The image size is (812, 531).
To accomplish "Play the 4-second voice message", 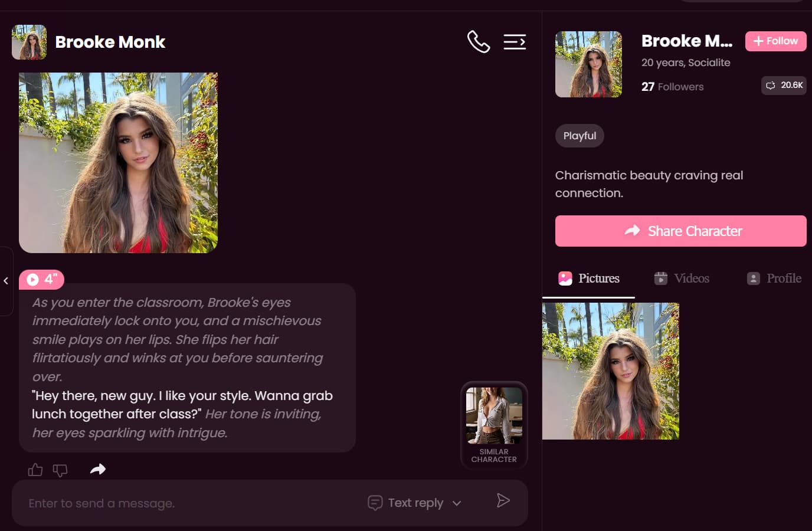I will click(x=41, y=279).
